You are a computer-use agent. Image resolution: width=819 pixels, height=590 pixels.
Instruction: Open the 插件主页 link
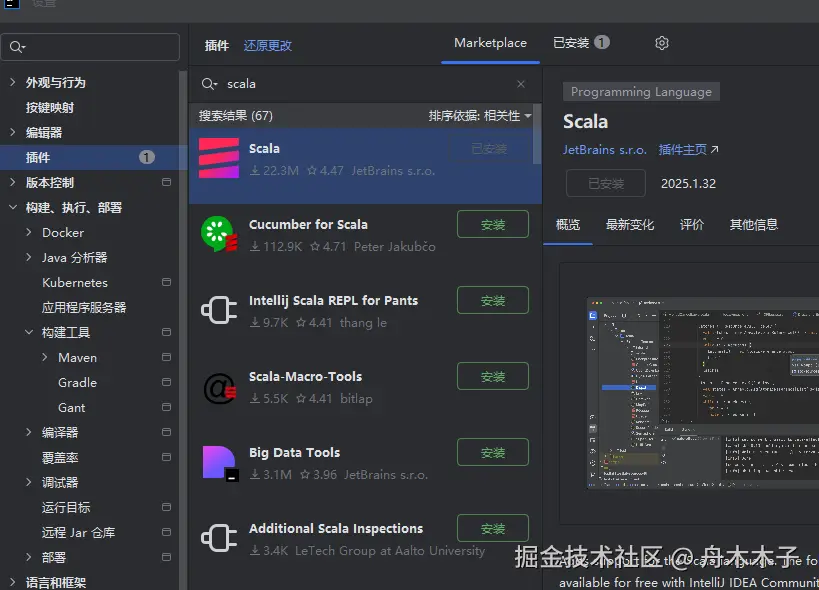click(x=682, y=150)
